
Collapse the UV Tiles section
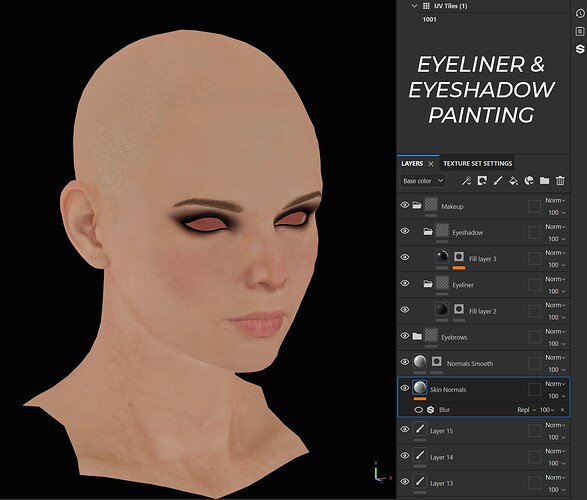(414, 6)
